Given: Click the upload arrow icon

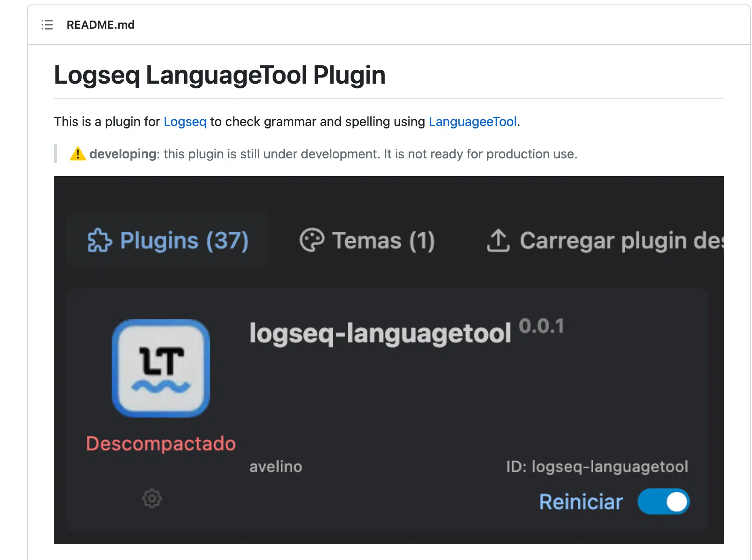Looking at the screenshot, I should tap(498, 240).
